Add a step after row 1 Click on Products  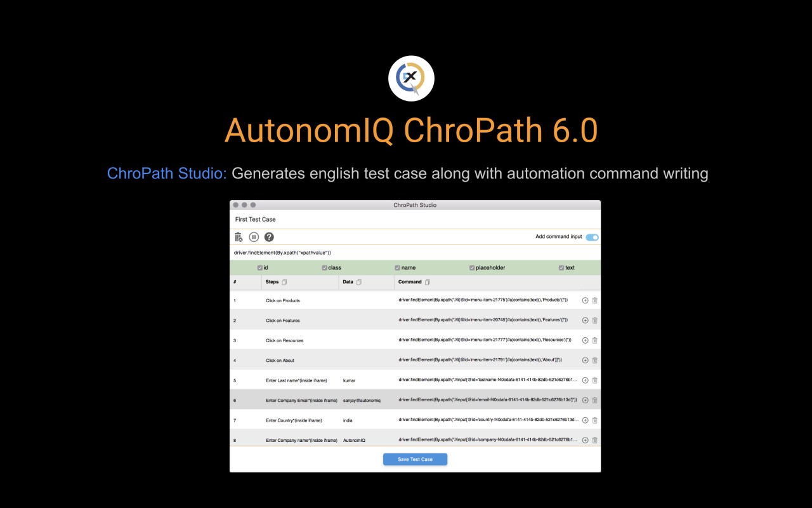point(585,300)
